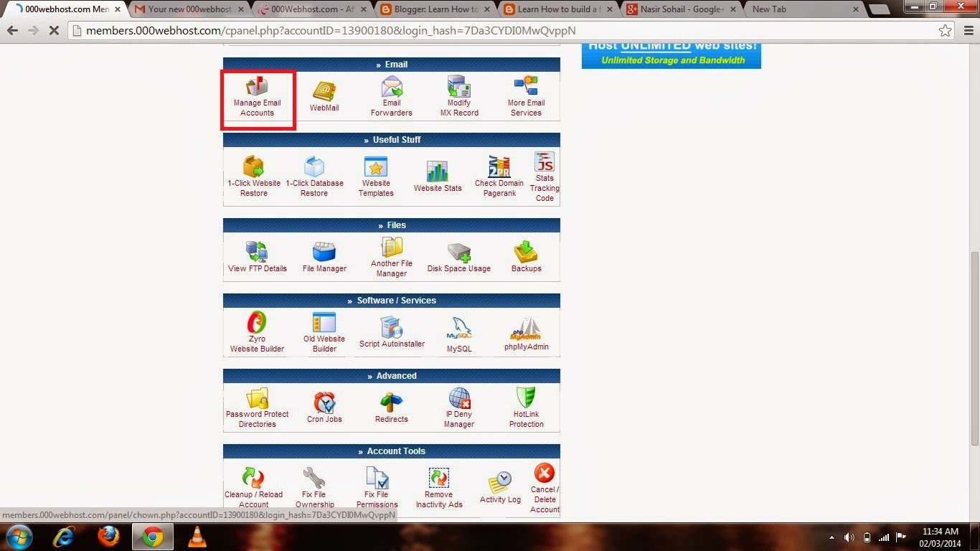Bookmark this page with the star
Viewport: 980px width, 551px height.
[x=945, y=31]
